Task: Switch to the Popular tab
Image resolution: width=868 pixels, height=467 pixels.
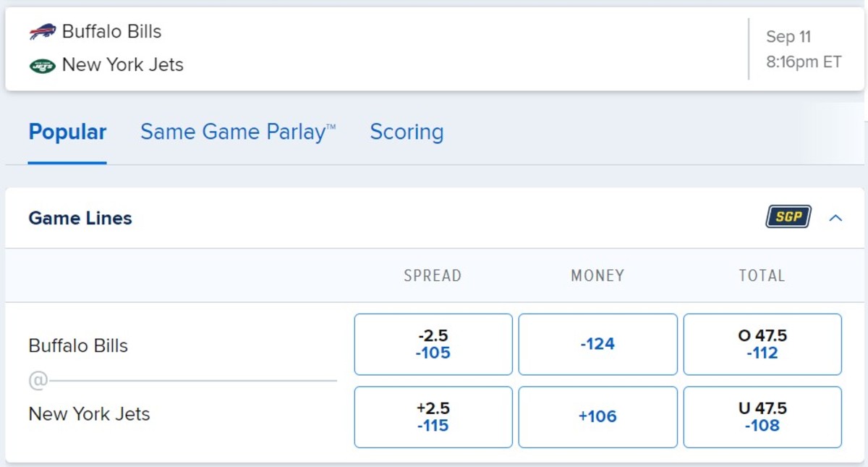Action: 67,132
